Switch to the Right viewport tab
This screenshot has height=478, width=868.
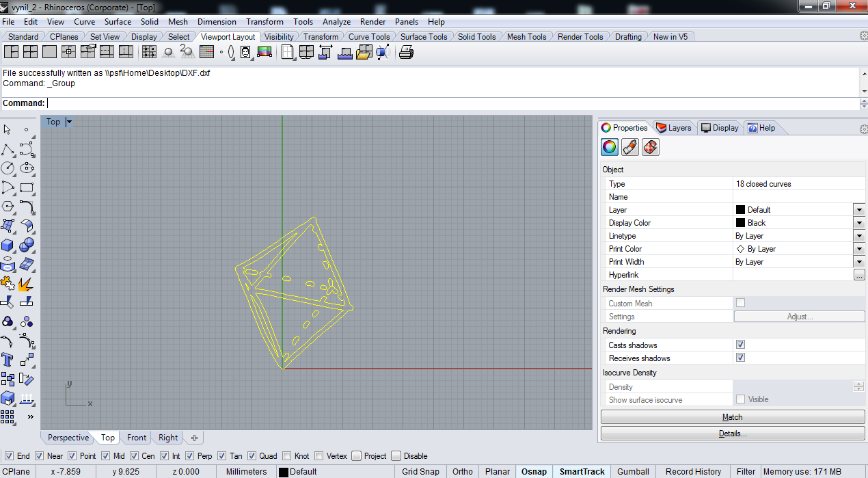click(x=168, y=438)
